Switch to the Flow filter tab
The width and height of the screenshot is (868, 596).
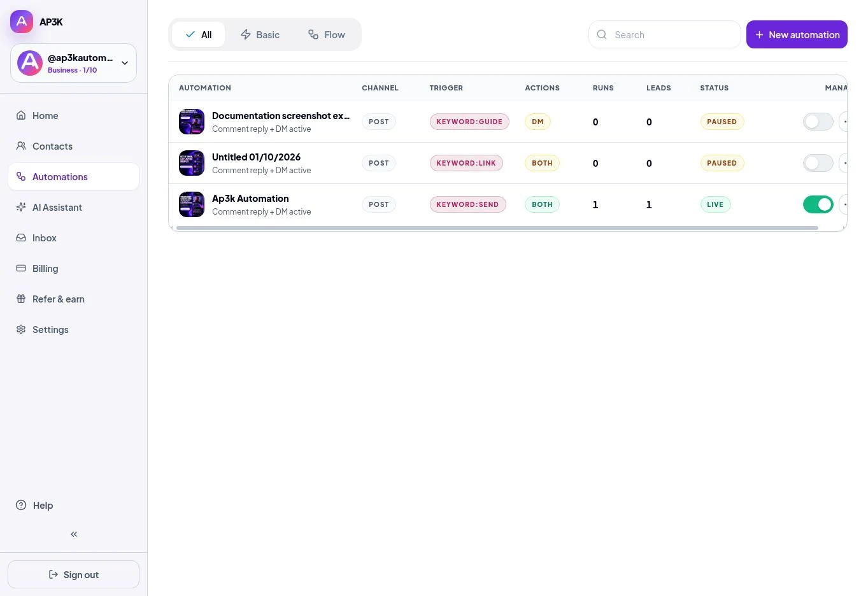(326, 34)
